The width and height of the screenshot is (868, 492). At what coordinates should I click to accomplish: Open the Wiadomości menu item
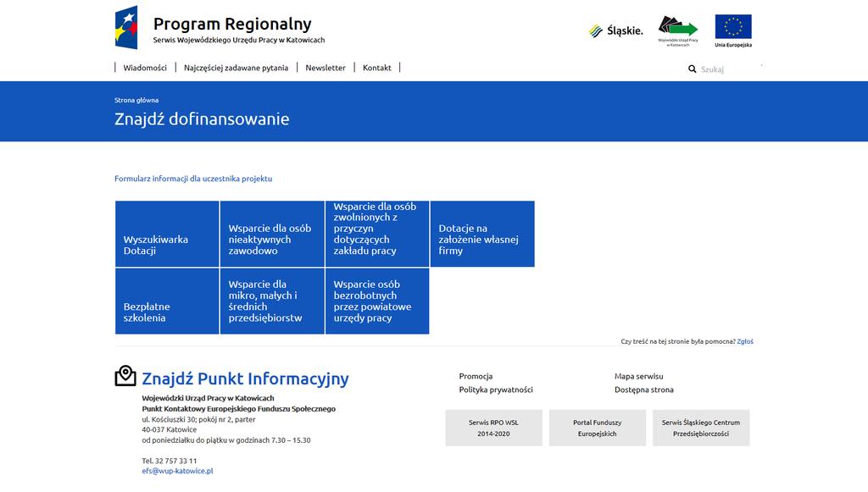pyautogui.click(x=145, y=68)
